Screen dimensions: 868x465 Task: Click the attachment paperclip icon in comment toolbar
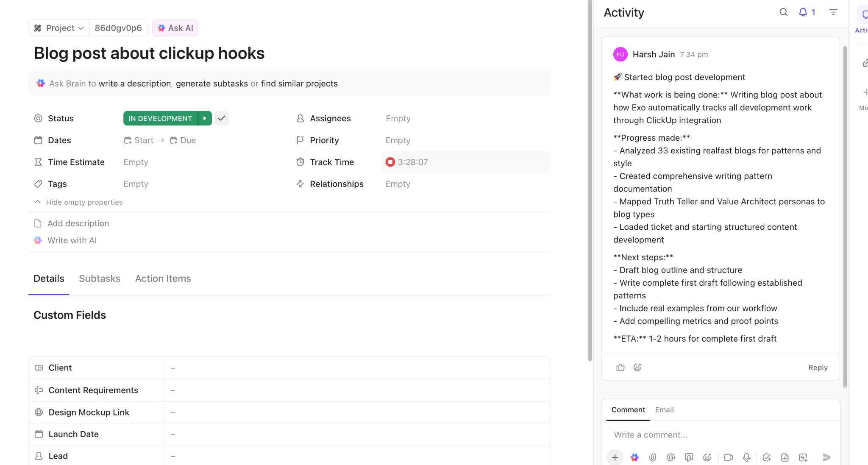[653, 457]
